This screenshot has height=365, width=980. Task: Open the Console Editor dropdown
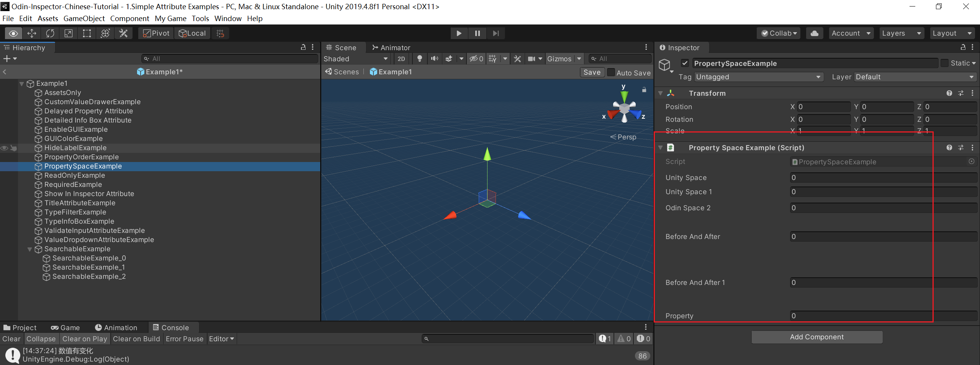(221, 339)
